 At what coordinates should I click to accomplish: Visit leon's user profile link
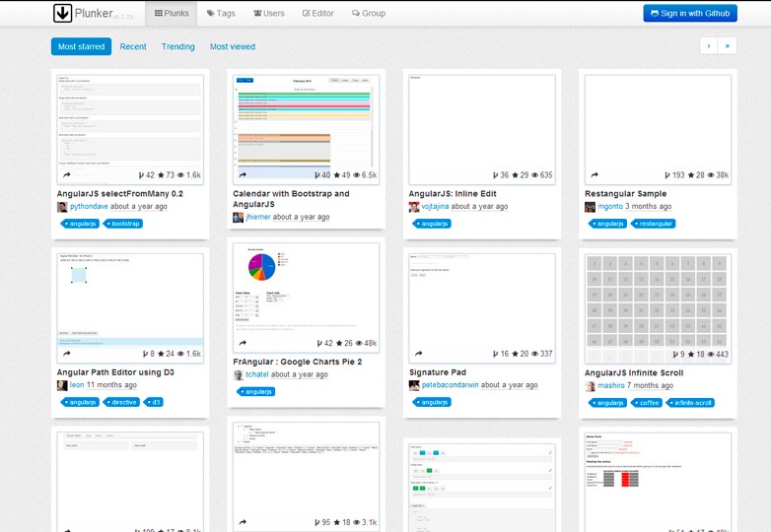[x=77, y=385]
